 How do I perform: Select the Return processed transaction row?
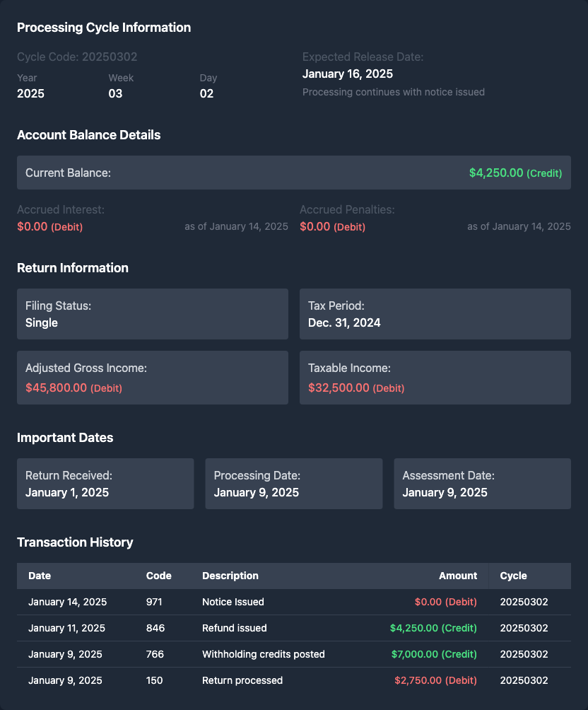pyautogui.click(x=293, y=680)
